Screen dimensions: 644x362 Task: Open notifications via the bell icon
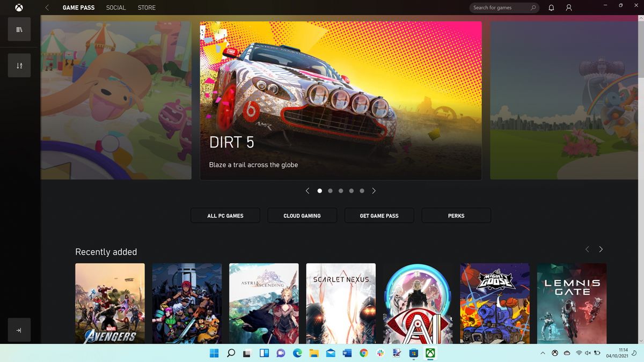pos(551,8)
